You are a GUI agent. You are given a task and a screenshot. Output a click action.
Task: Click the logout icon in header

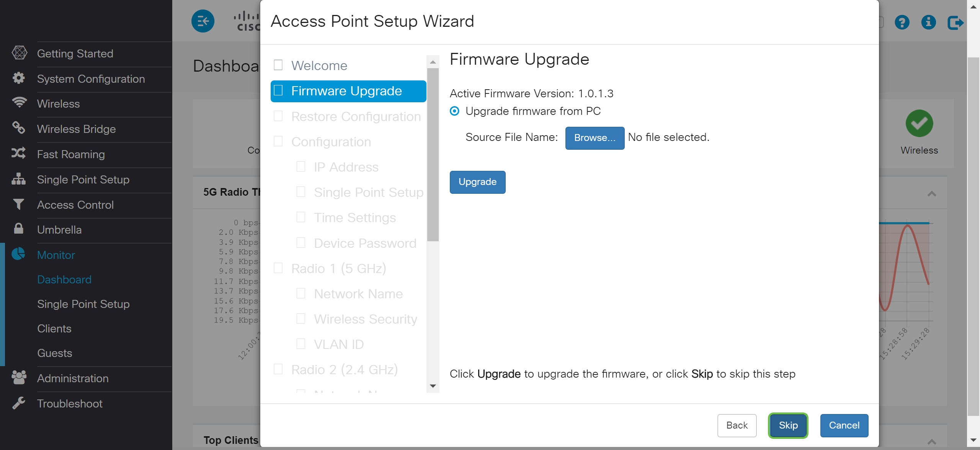955,23
